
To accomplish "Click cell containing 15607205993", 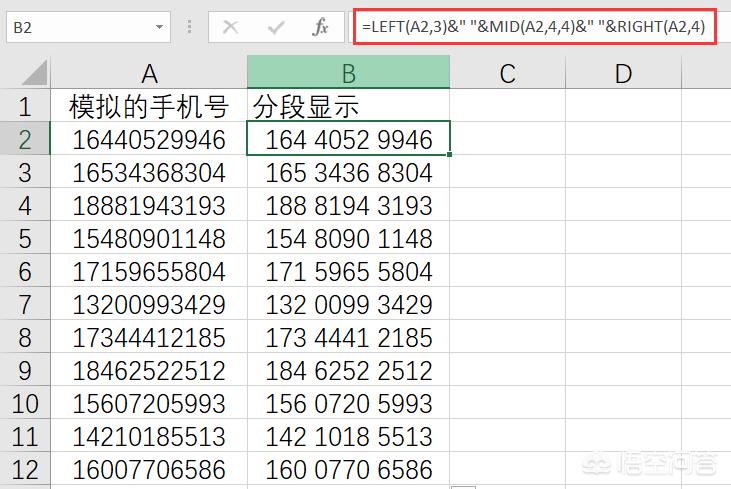I will point(149,402).
